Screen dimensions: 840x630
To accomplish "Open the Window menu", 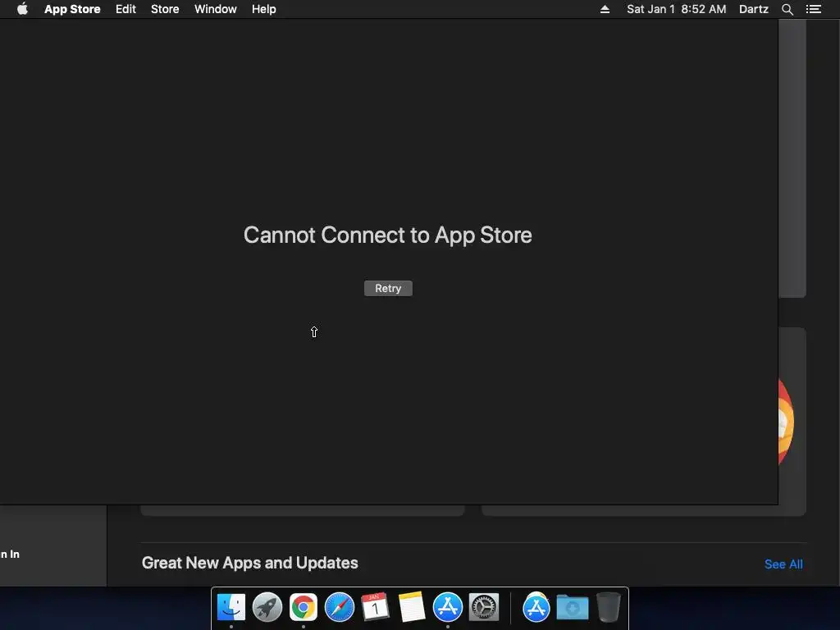I will (x=216, y=9).
